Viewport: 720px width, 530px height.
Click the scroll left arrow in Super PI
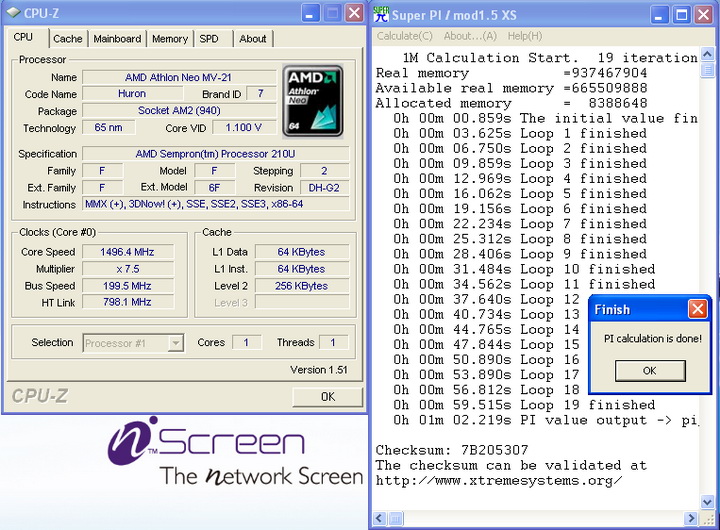tap(379, 519)
